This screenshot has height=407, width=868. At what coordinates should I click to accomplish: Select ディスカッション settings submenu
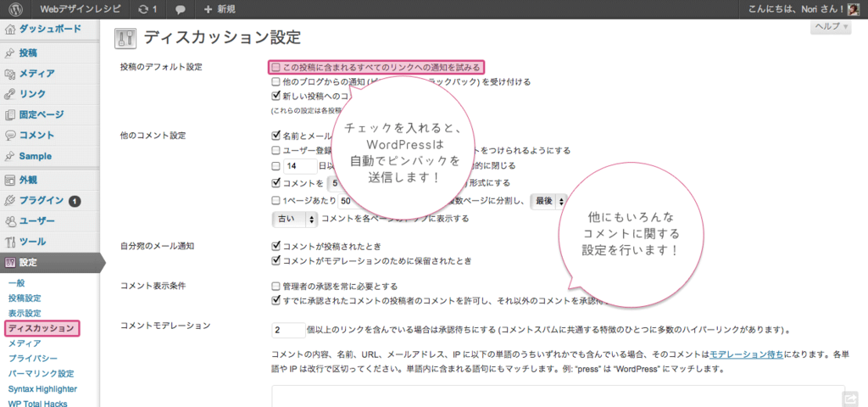(42, 328)
